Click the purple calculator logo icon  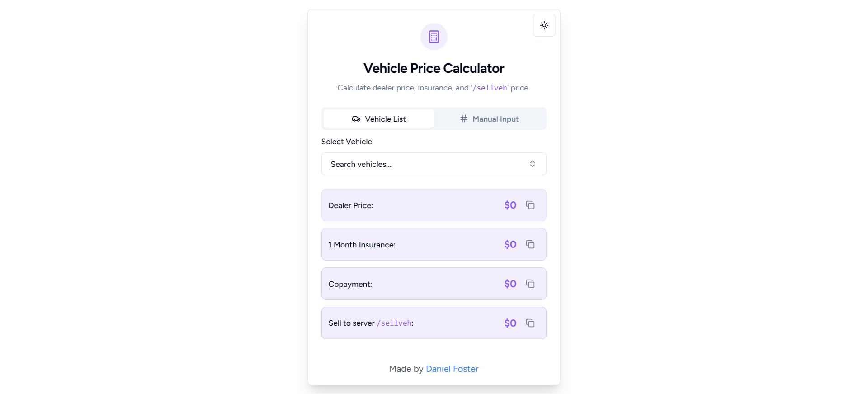pos(434,37)
